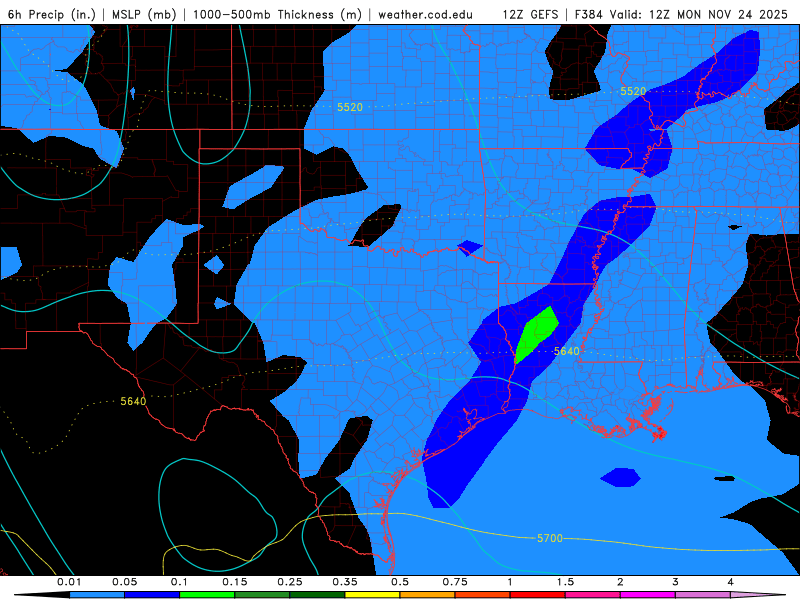Click the weather.cod.edu text in header
Viewport: 800px width, 600px height.
[x=425, y=14]
